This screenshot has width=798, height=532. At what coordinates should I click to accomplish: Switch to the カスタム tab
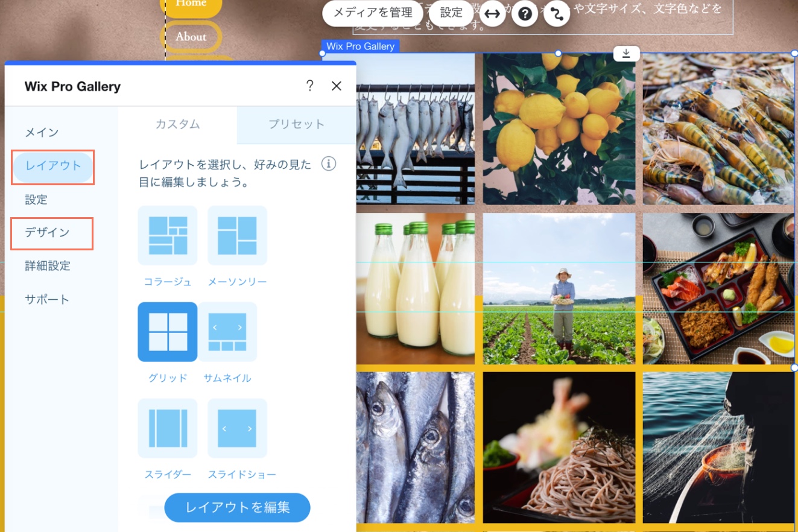tap(177, 125)
